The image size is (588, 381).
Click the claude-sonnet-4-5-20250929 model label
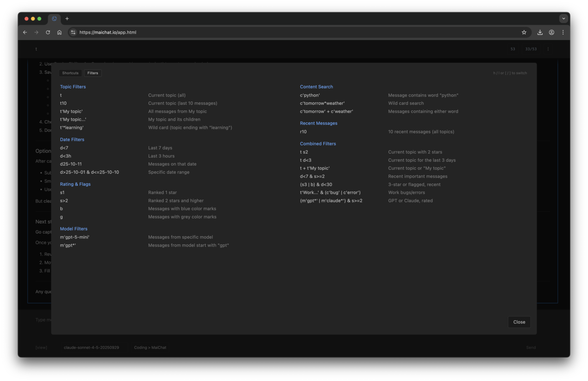coord(91,348)
